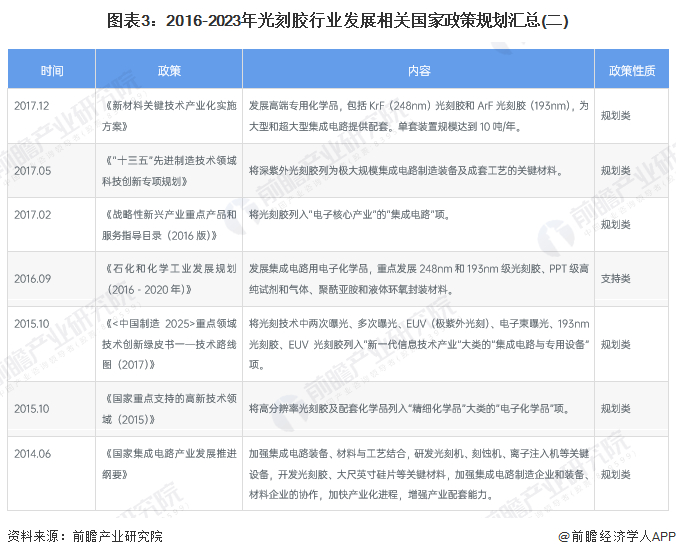Click '规划类' in the 2017.12 row
Viewport: 676px width, 557px height.
point(616,116)
